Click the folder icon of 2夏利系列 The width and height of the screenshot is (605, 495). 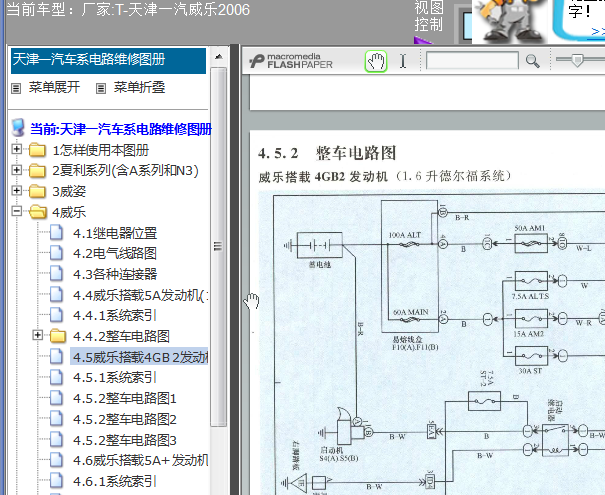37,171
